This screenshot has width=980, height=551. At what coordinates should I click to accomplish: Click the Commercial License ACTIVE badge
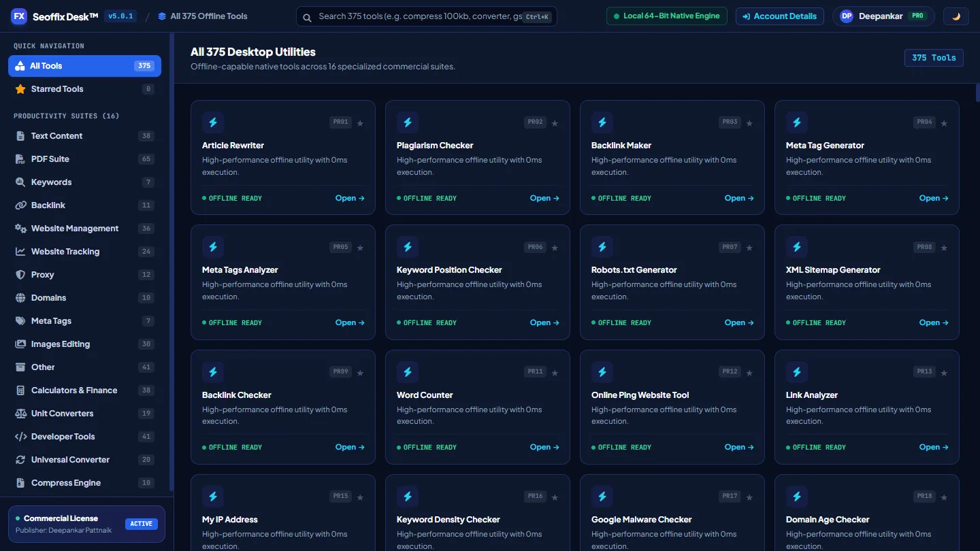(x=142, y=524)
